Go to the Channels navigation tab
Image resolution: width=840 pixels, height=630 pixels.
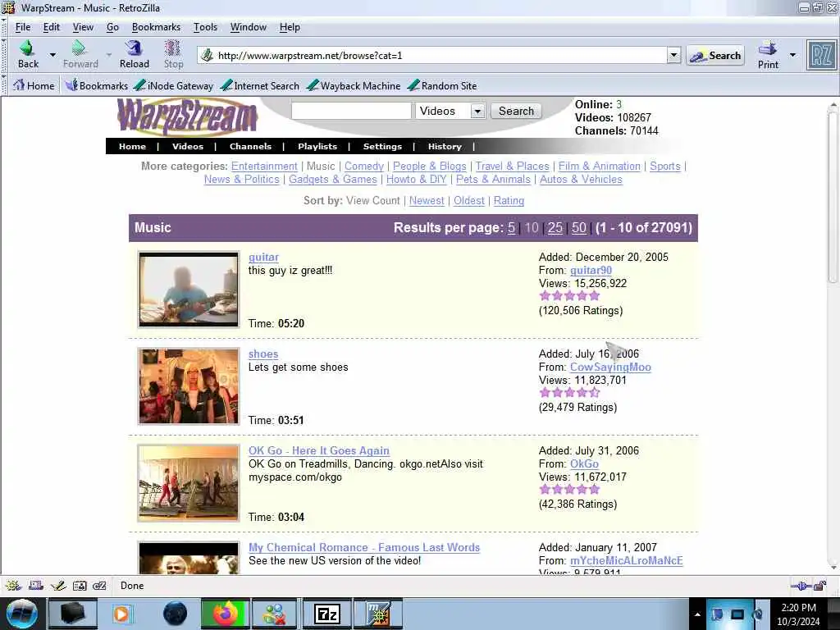pos(250,146)
